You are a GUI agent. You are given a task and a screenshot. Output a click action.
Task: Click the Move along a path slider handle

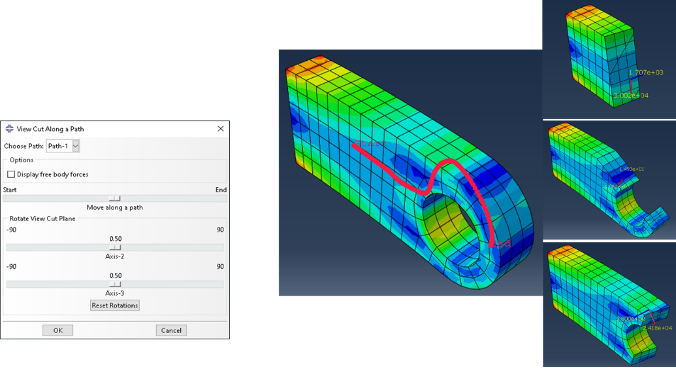tap(115, 198)
